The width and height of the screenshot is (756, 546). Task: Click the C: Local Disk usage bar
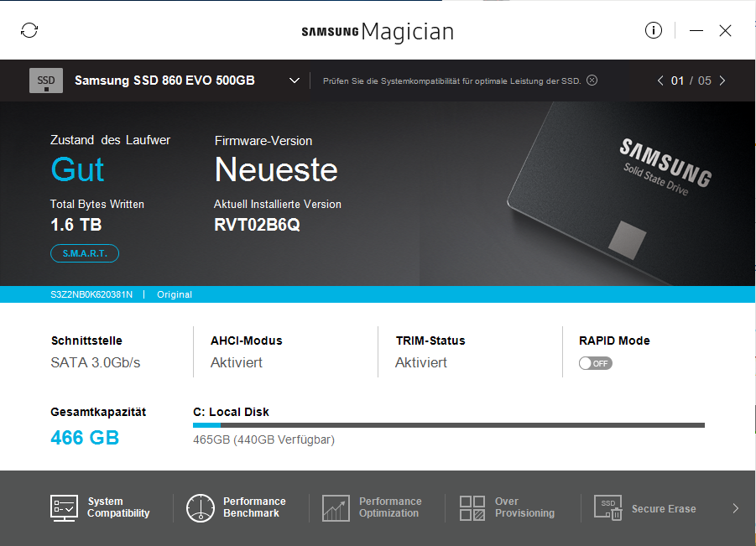[x=448, y=425]
